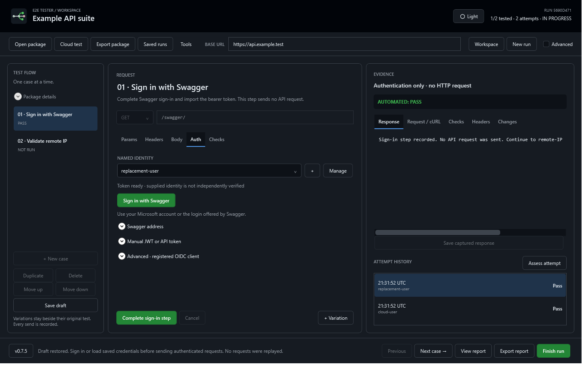Open the replacement-user identity dropdown
This screenshot has height=379, width=588.
pyautogui.click(x=209, y=171)
